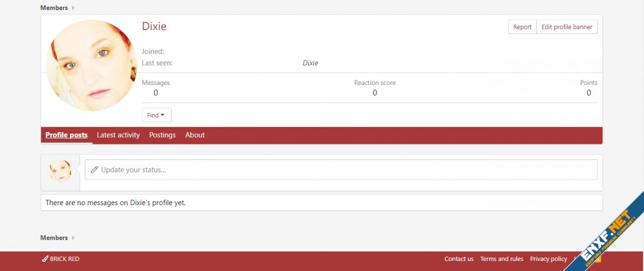
Task: Click the top Members breadcrumb link
Action: [x=54, y=8]
